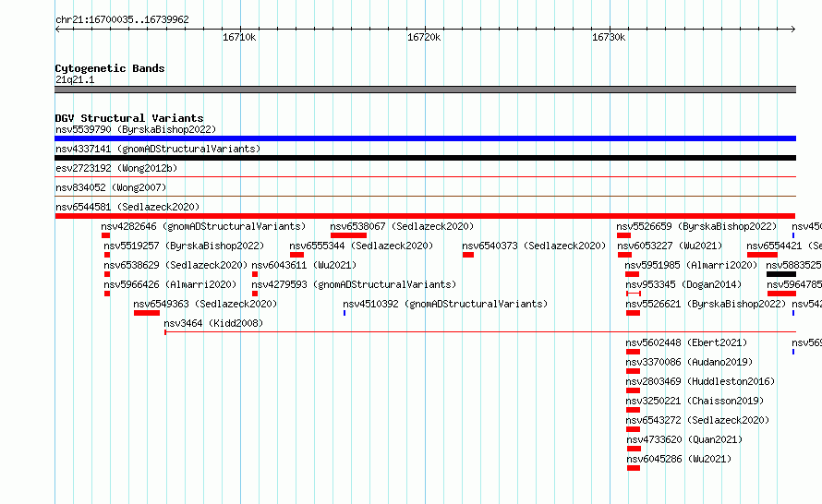The image size is (822, 504).
Task: Select the nsv4282646 (gnomADStructuralVariants) label
Action: pos(203,226)
